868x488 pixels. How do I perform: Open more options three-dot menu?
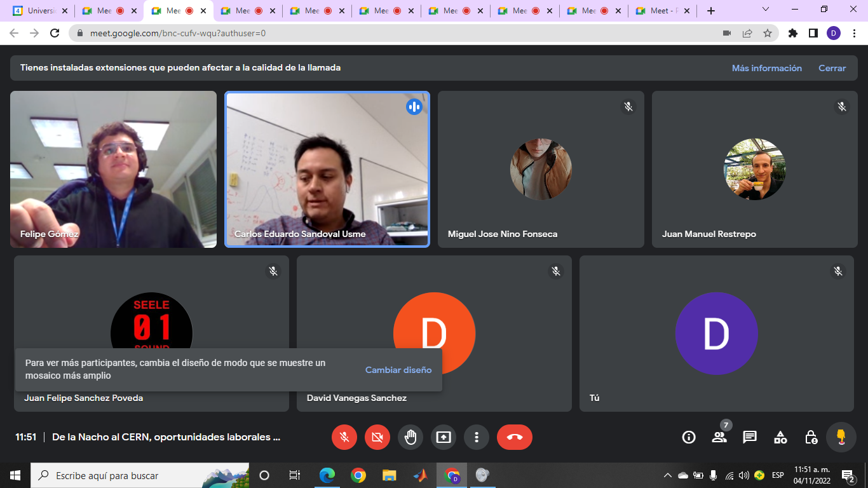477,437
